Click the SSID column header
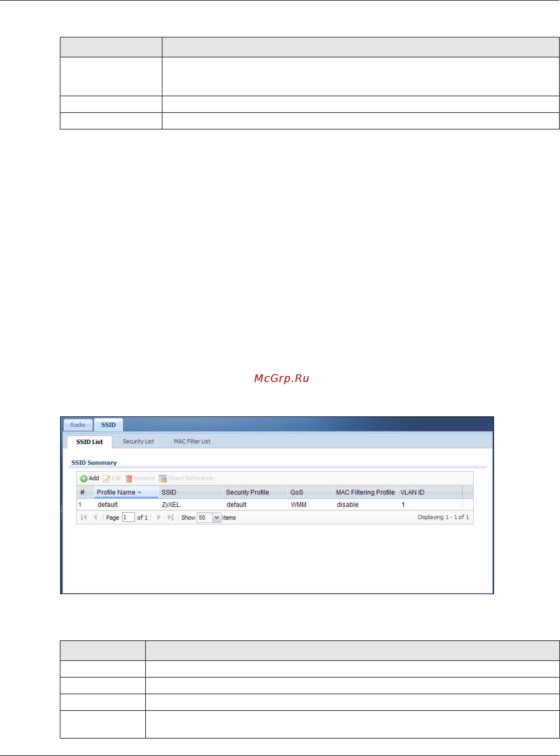This screenshot has width=560, height=756. [190, 492]
